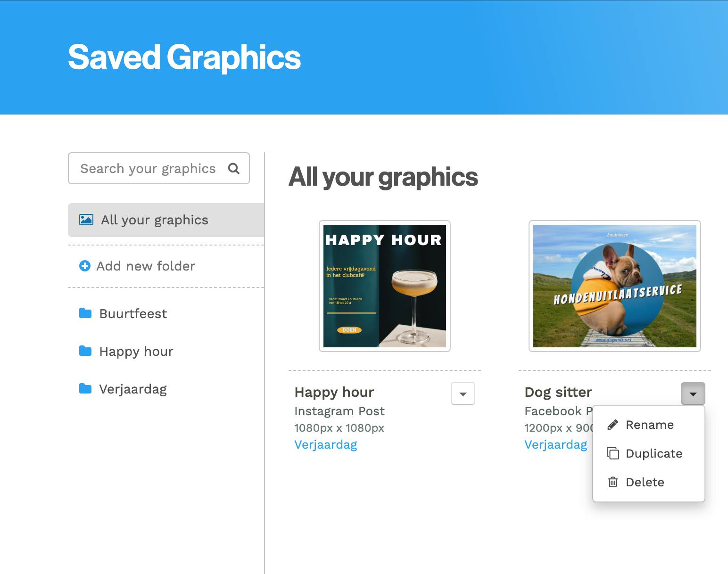Open the Happy hour folder in sidebar
This screenshot has width=728, height=574.
click(x=166, y=351)
